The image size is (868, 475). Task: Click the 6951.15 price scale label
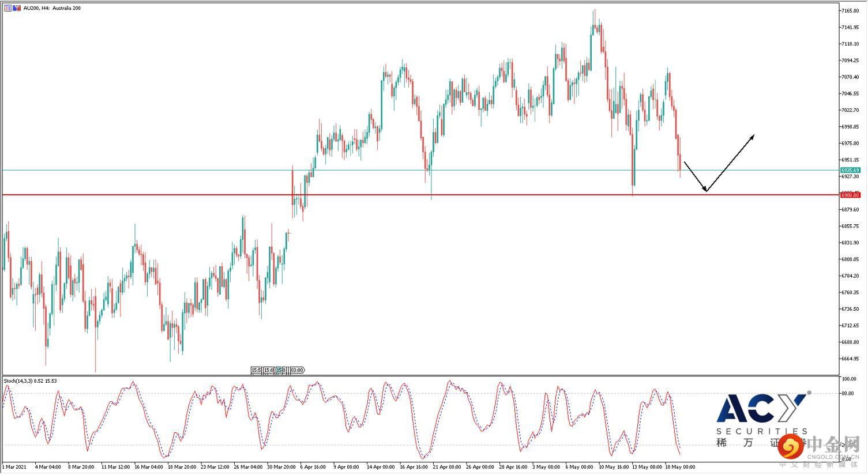point(850,160)
